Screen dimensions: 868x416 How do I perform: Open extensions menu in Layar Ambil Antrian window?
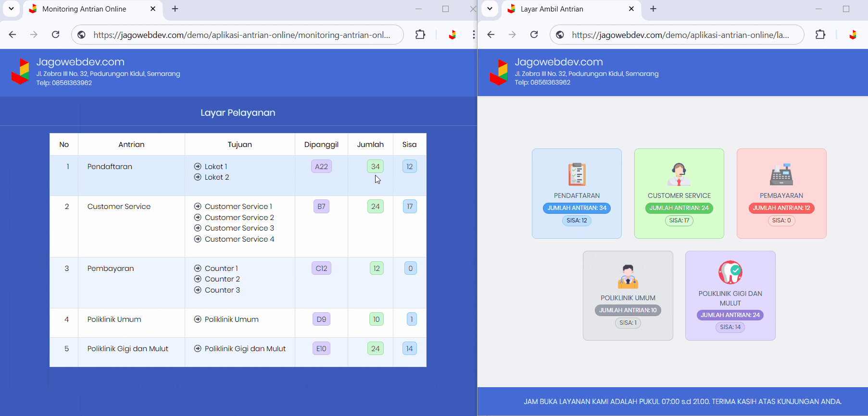pyautogui.click(x=820, y=35)
